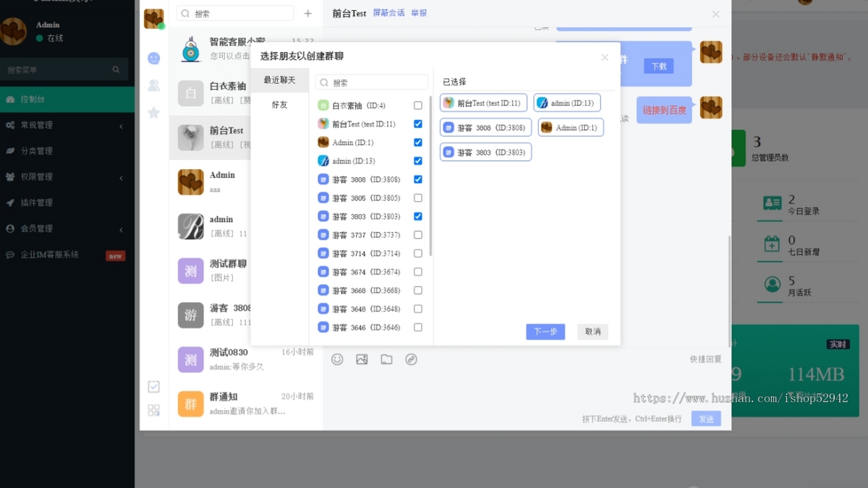The image size is (868, 488).
Task: Uncheck the 游客 3808 checkbox
Action: tap(418, 179)
